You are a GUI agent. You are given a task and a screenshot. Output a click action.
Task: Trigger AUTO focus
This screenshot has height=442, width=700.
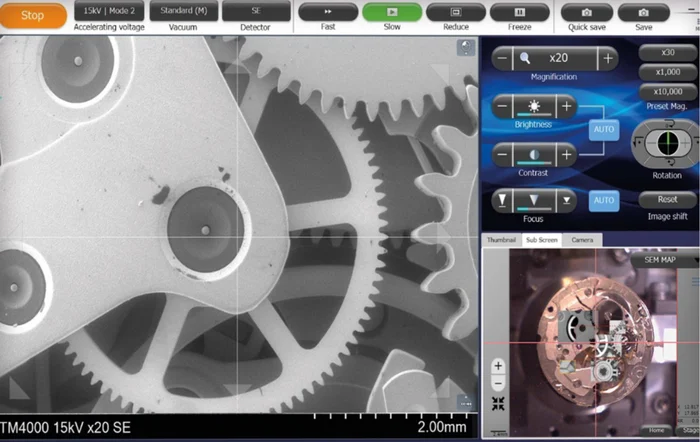click(x=604, y=200)
